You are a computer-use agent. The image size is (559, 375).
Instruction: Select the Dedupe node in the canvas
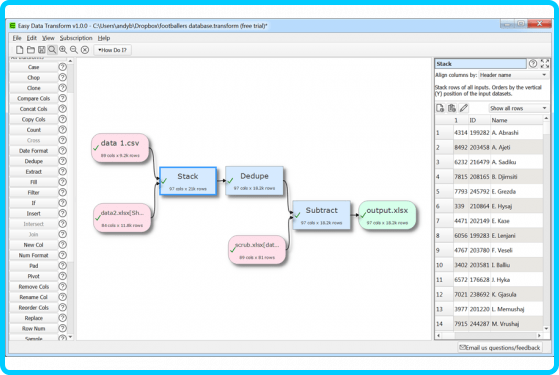pos(255,180)
